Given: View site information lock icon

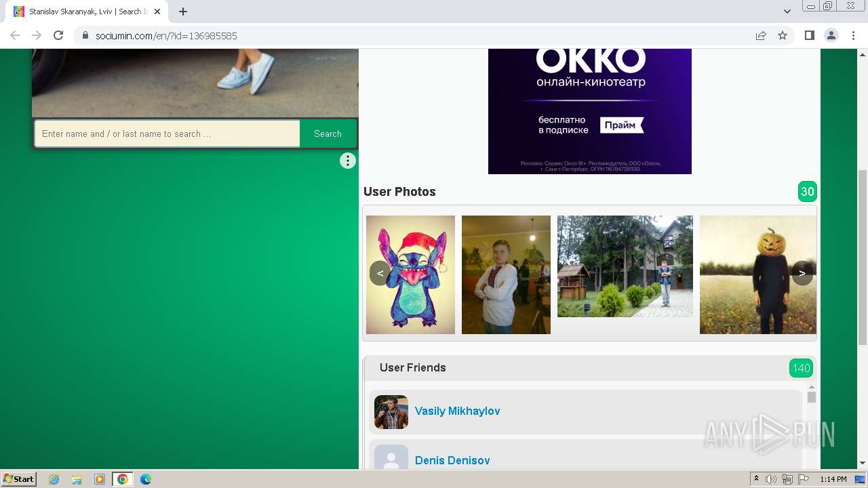Looking at the screenshot, I should point(85,35).
